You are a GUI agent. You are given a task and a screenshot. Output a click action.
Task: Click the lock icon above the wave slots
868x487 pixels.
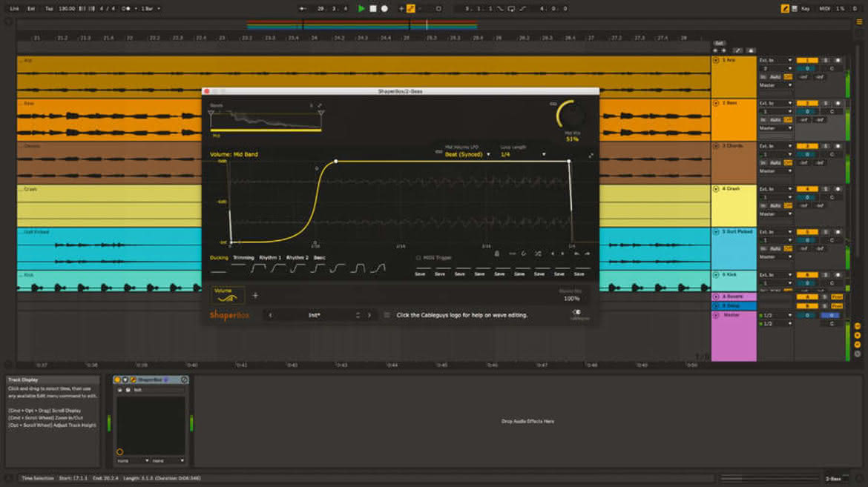pyautogui.click(x=496, y=254)
